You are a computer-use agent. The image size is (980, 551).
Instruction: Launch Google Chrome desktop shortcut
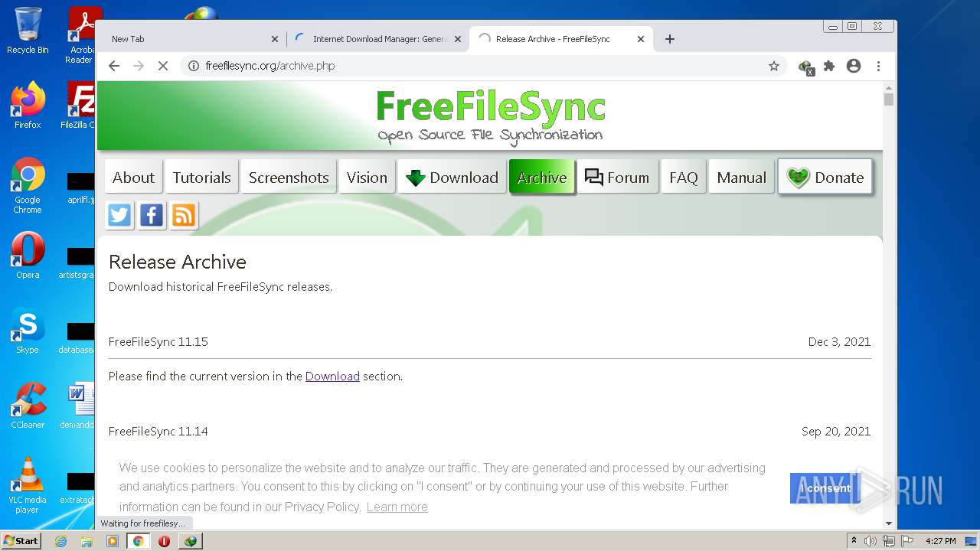tap(28, 186)
